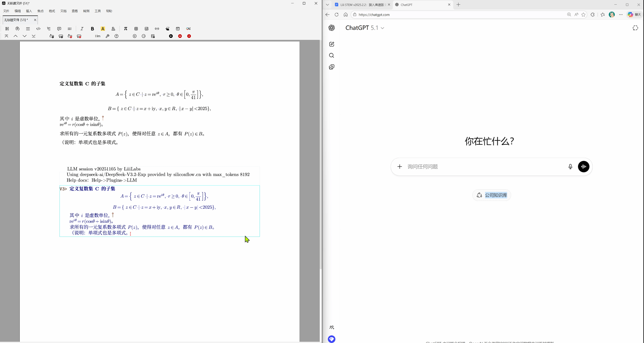This screenshot has width=644, height=343.
Task: Open the browser tab list chevron
Action: 328,5
